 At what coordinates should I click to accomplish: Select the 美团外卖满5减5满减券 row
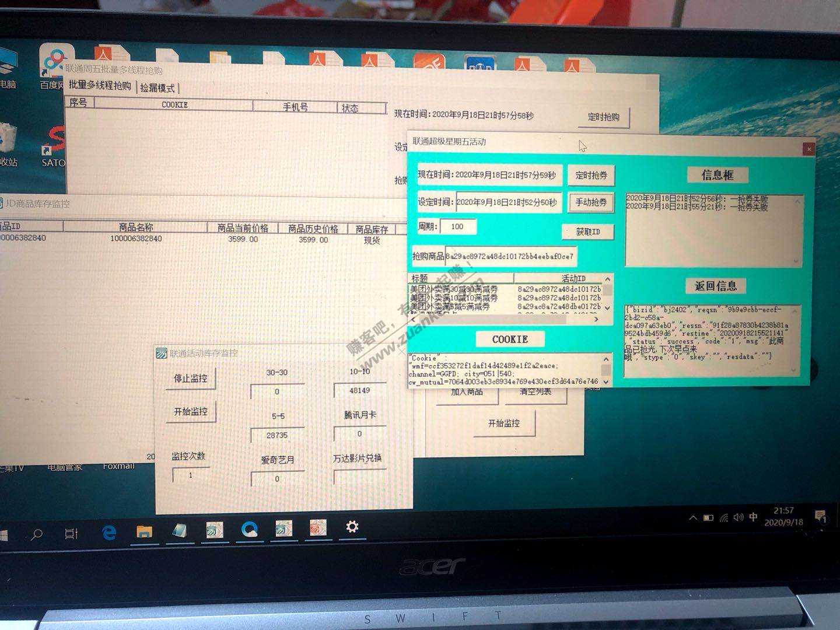[505, 306]
